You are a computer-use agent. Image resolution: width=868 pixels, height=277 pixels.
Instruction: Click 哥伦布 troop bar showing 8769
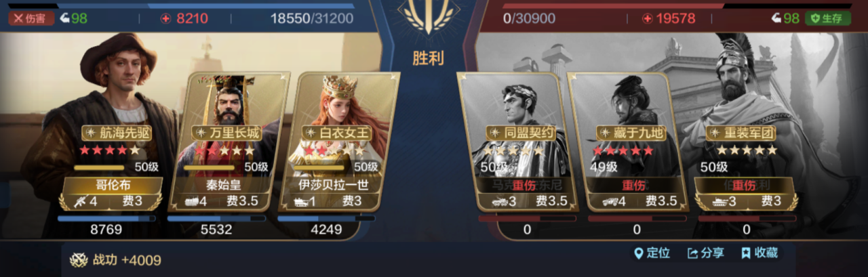(x=106, y=219)
